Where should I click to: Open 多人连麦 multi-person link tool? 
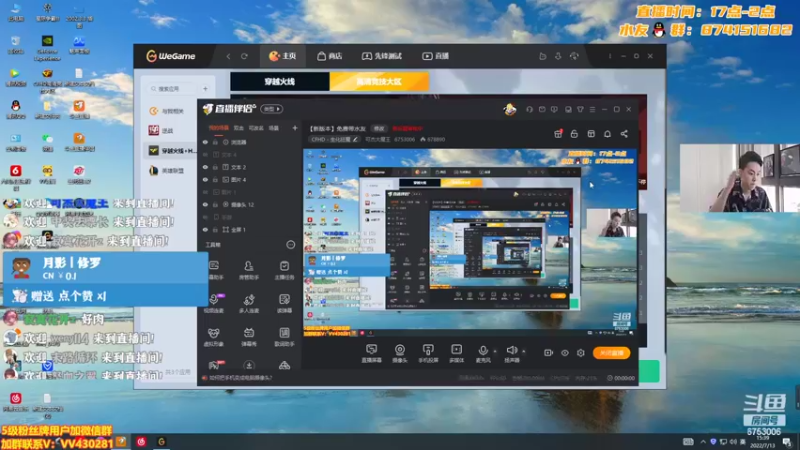[x=248, y=304]
